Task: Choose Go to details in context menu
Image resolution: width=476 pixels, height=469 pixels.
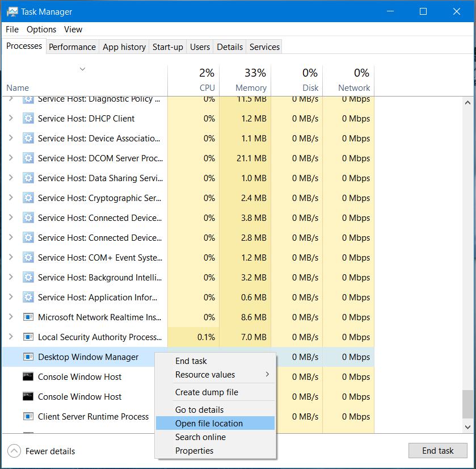Action: coord(215,410)
